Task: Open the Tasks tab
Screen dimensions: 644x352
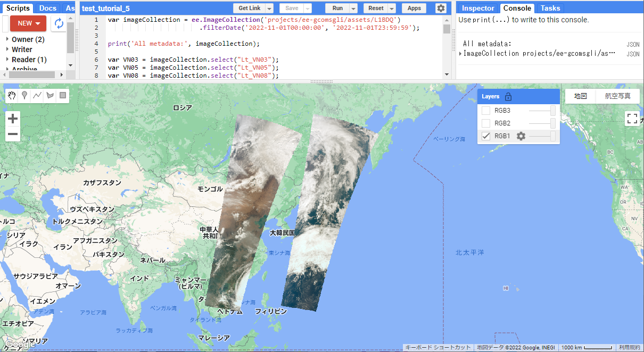Action: point(550,8)
